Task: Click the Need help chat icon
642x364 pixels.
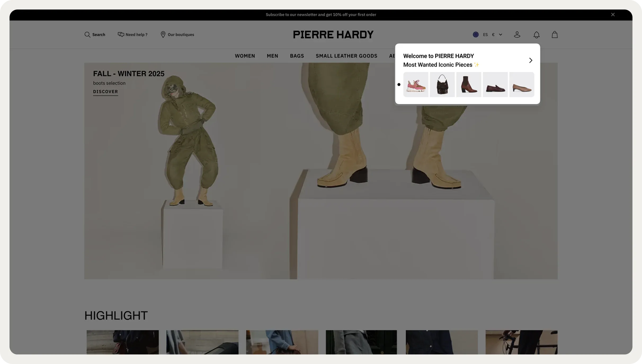Action: tap(121, 35)
